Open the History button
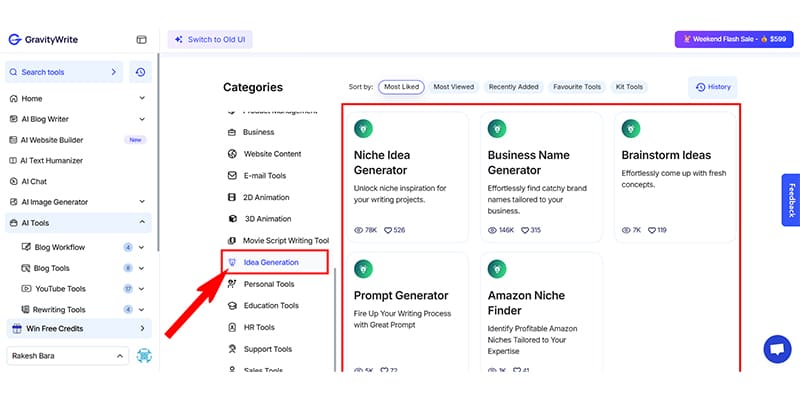The height and width of the screenshot is (400, 800). click(713, 87)
